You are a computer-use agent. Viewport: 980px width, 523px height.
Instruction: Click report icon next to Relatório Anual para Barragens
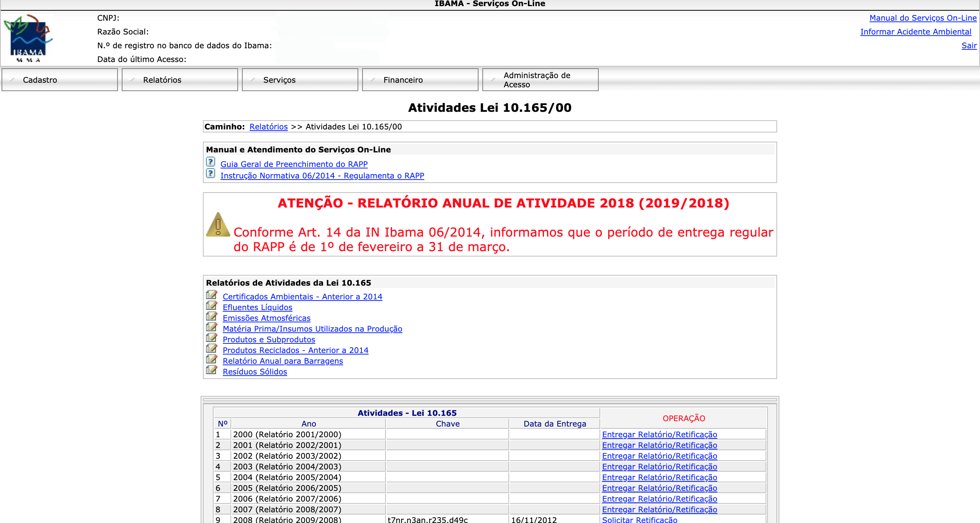[x=212, y=359]
